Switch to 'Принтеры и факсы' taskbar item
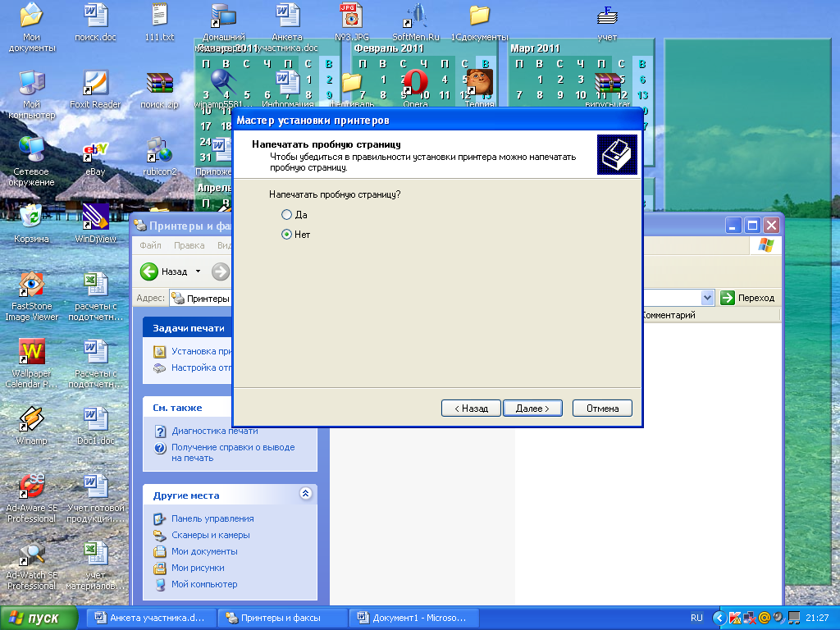Image resolution: width=840 pixels, height=630 pixels. point(282,618)
